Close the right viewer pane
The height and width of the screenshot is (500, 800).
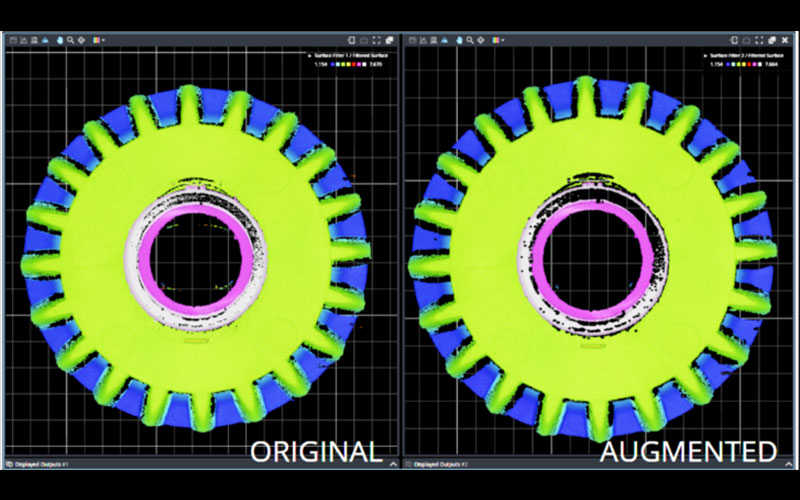pos(783,39)
